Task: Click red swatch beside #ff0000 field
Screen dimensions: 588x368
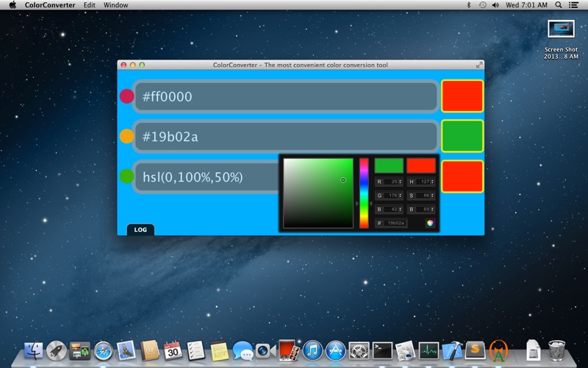Action: tap(462, 96)
